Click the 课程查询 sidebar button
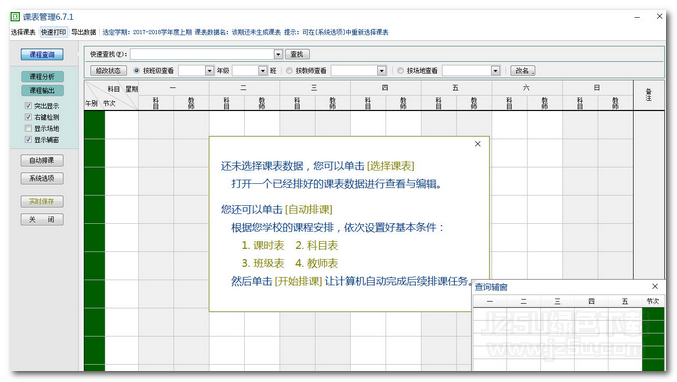Image resolution: width=677 pixels, height=382 pixels. (42, 54)
